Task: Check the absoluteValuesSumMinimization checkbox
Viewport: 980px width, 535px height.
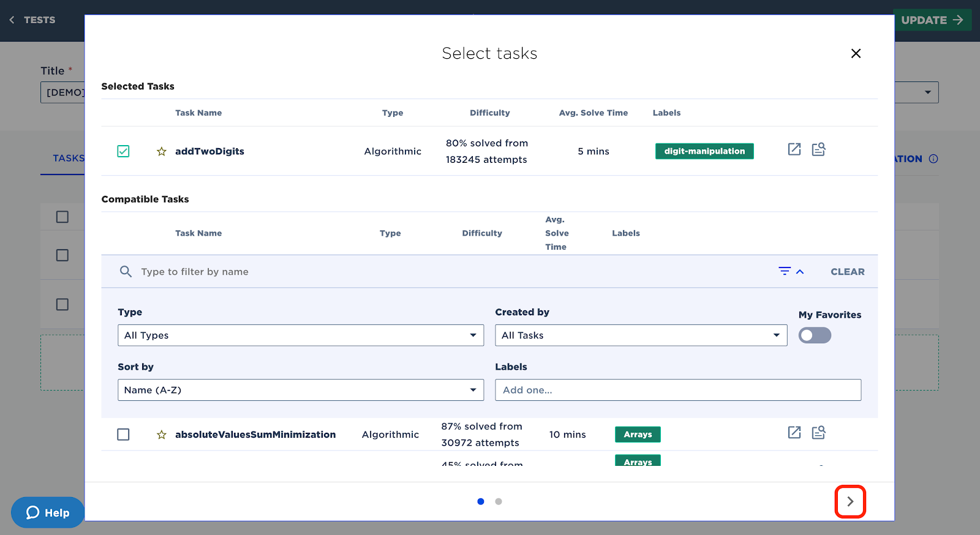Action: (123, 435)
